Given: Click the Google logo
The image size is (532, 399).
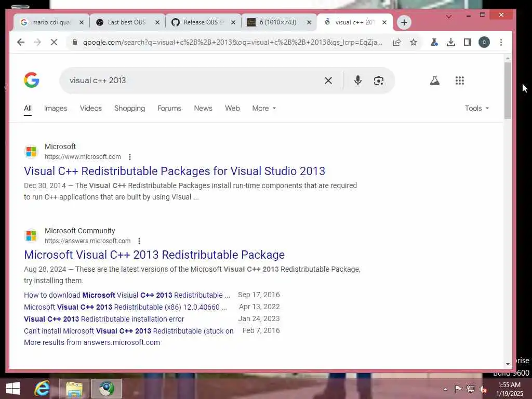Looking at the screenshot, I should [32, 80].
